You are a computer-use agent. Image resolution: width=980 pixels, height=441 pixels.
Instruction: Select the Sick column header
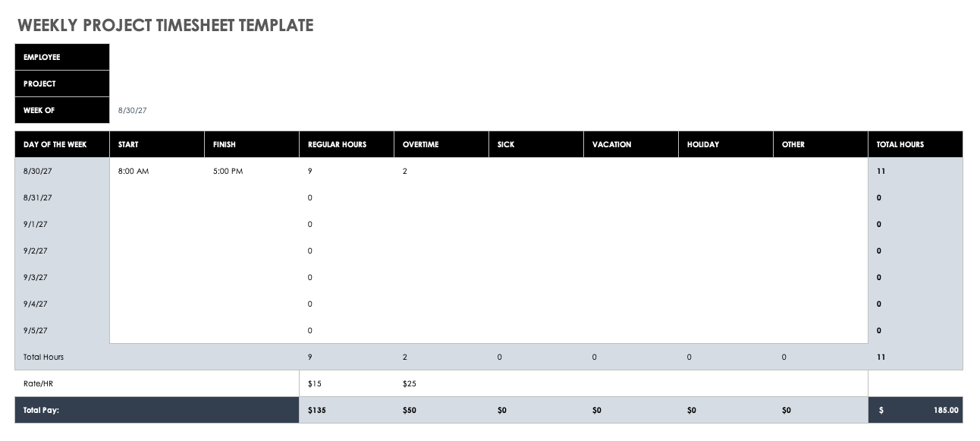tap(506, 144)
